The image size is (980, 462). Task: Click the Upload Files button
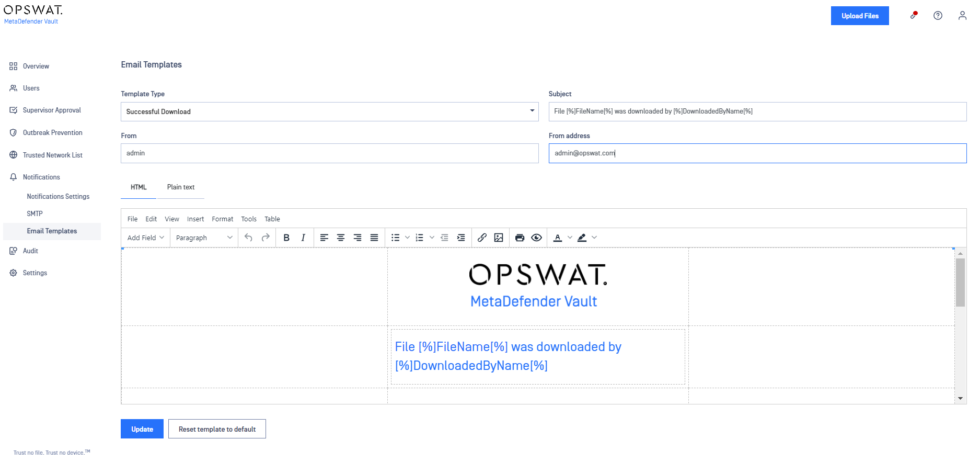coord(860,16)
